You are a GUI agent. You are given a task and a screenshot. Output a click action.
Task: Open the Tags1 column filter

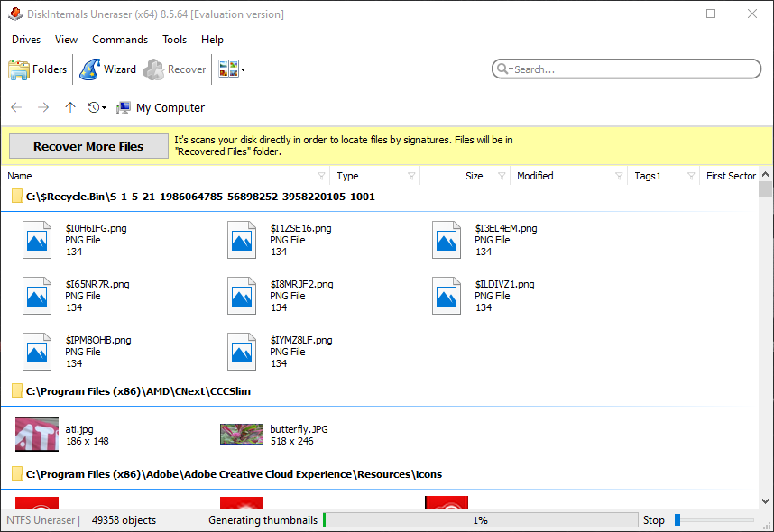[x=691, y=176]
